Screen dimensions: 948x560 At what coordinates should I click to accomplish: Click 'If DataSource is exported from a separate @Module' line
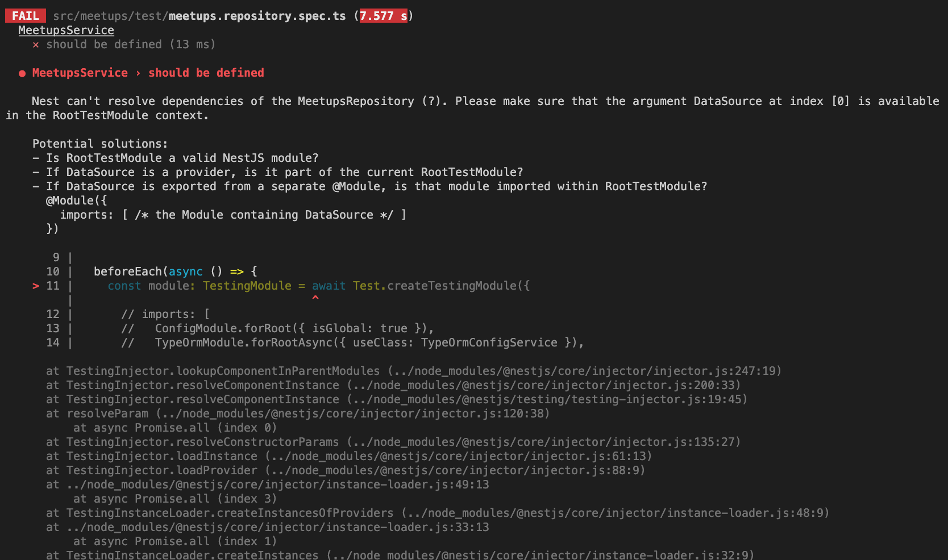click(369, 186)
